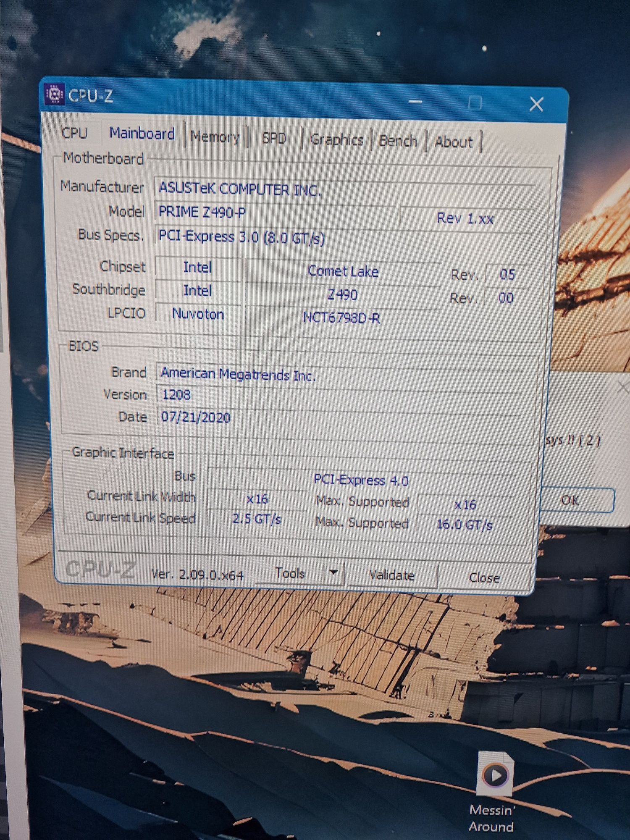Click the Validate button
Image resolution: width=630 pixels, height=840 pixels.
tap(392, 575)
